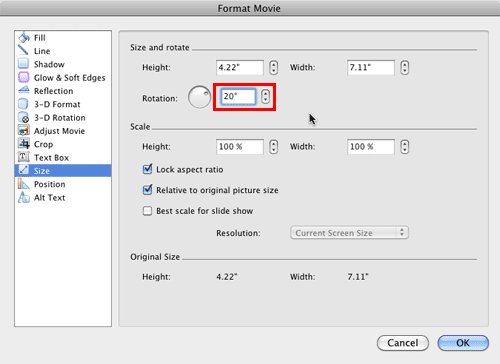Toggle Lock aspect ratio checkbox
Viewport: 500px width, 364px height.
click(147, 169)
